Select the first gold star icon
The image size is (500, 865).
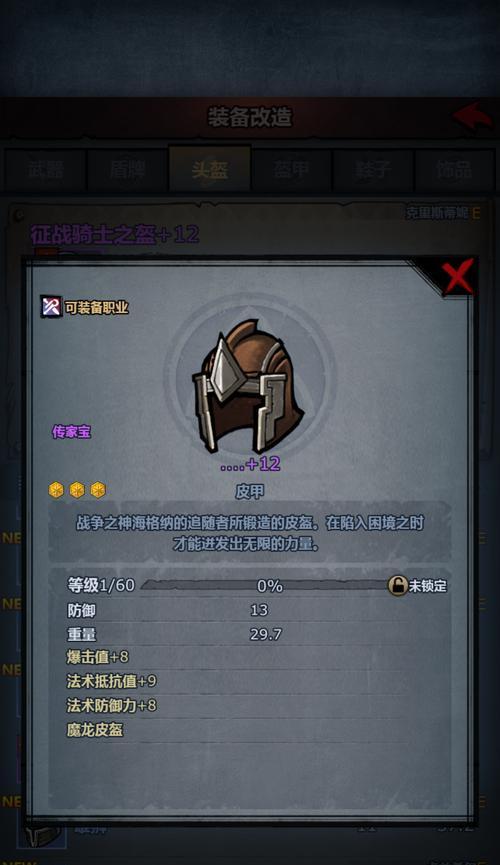[56, 490]
